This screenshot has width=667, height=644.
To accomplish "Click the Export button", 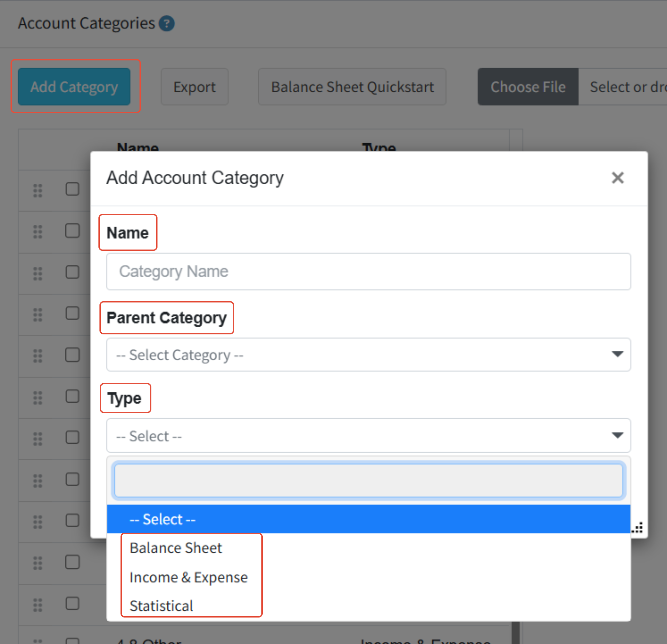I will coord(194,87).
